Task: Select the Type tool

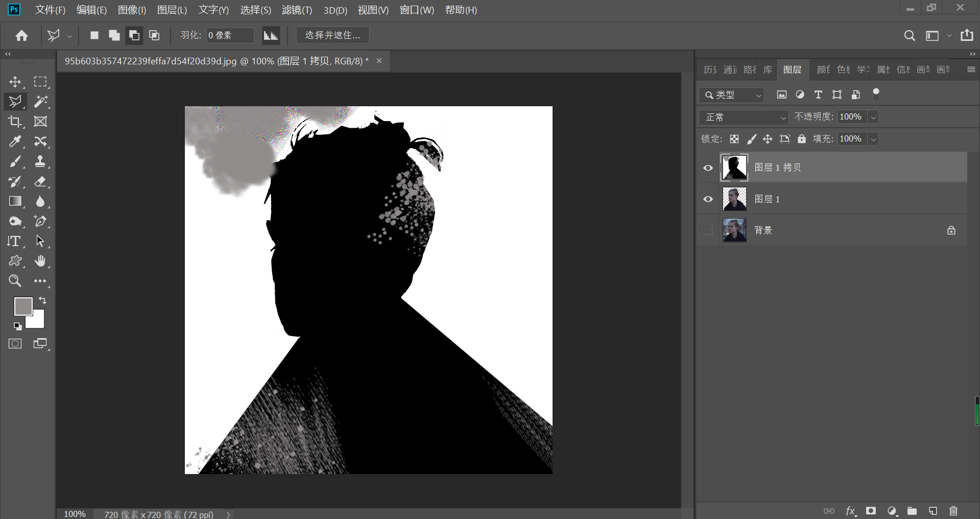Action: (x=15, y=241)
